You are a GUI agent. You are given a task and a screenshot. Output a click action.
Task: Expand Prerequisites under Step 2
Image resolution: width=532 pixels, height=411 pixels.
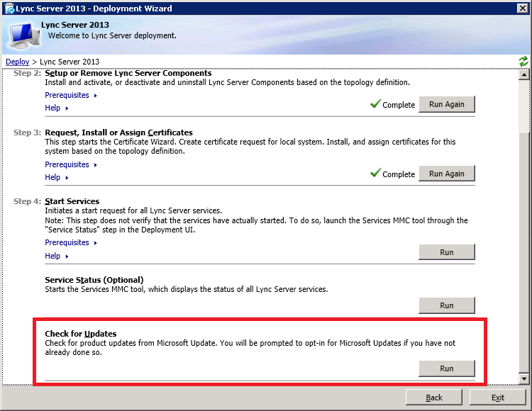[x=71, y=95]
